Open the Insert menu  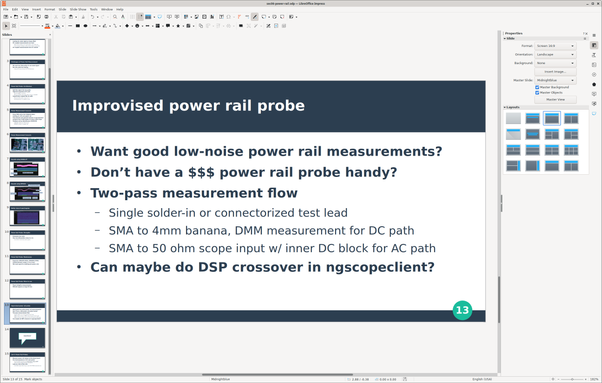36,9
